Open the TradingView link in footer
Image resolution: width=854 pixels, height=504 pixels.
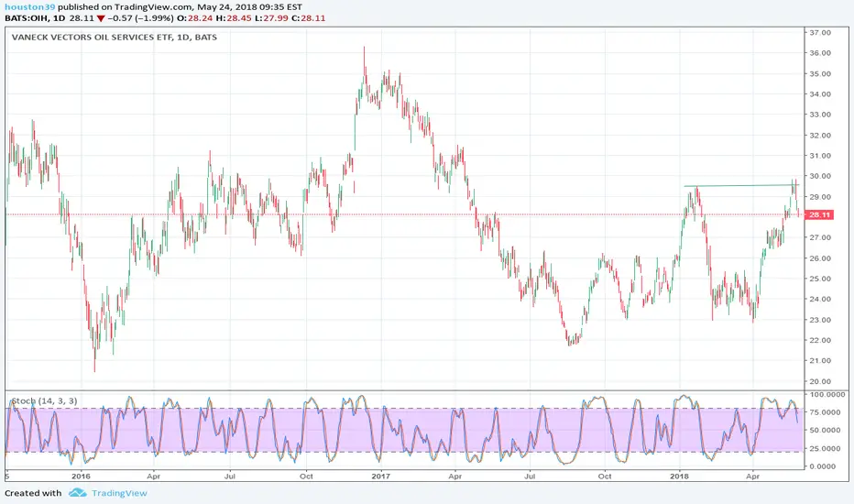click(x=119, y=493)
